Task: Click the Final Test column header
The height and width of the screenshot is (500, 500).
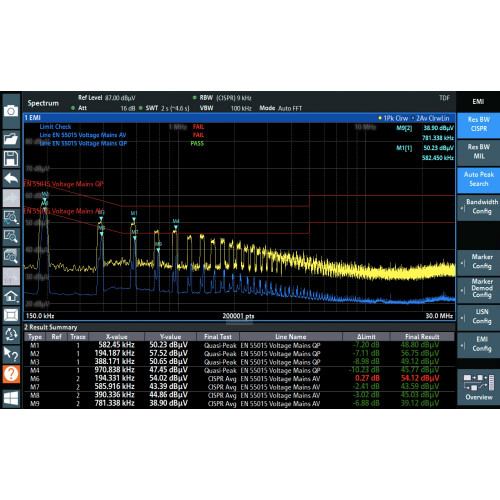Action: (x=218, y=337)
